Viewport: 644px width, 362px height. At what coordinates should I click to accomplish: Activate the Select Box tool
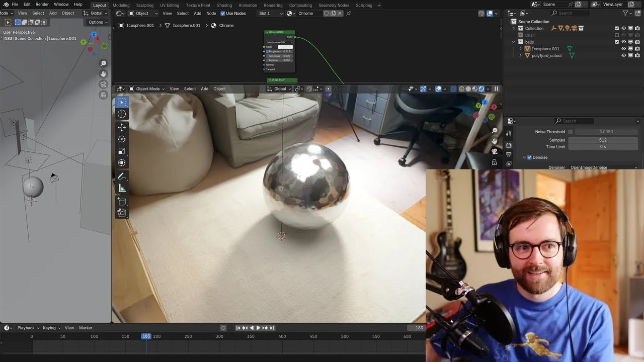click(121, 102)
